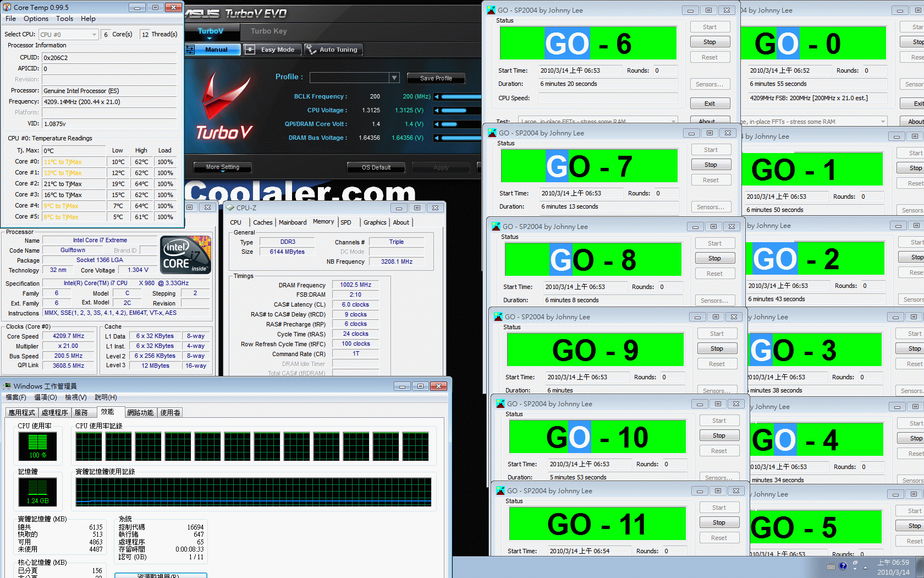The image size is (924, 578).
Task: Open Core Temp Help menu
Action: click(88, 19)
